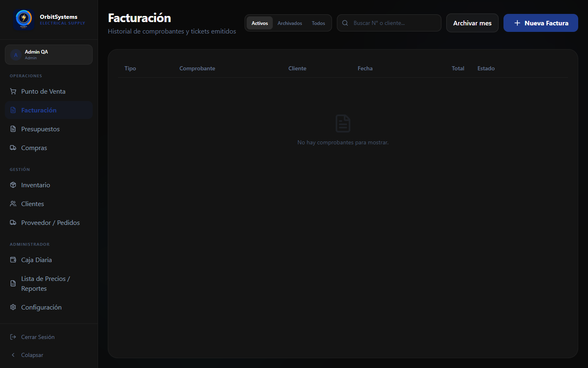Viewport: 588px width, 368px height.
Task: Focus the Buscar N° o cliente field
Action: pos(389,23)
